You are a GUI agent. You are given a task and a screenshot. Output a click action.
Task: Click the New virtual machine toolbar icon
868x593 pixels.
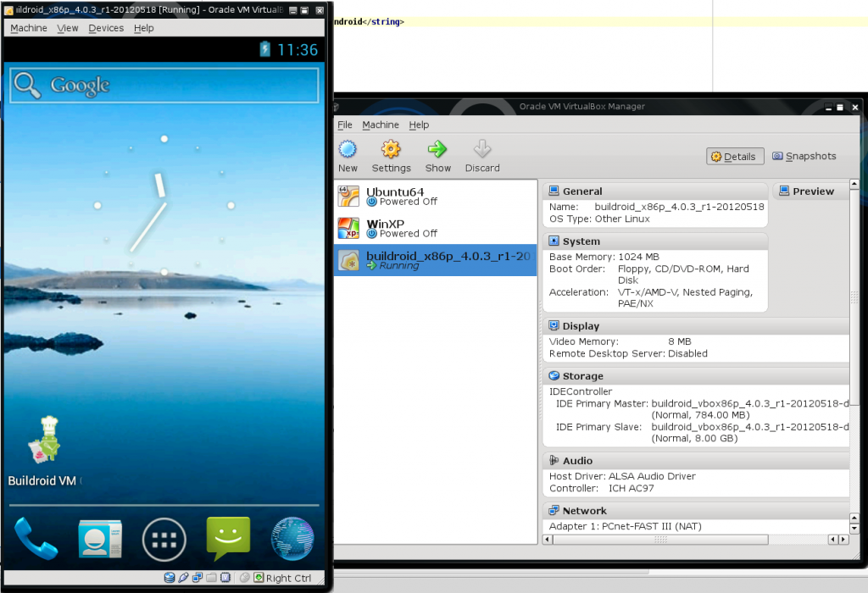point(348,149)
